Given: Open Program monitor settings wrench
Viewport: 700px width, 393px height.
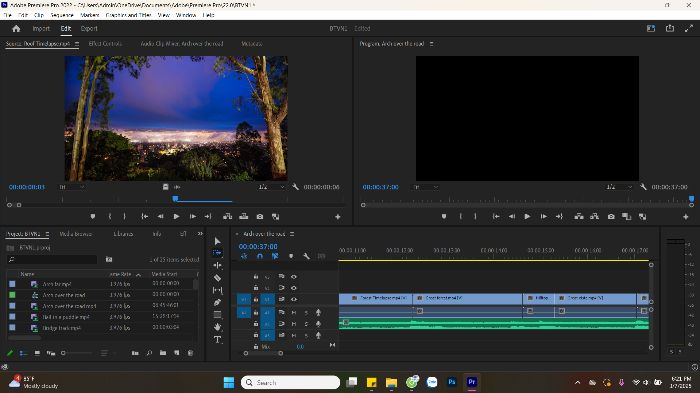Looking at the screenshot, I should point(643,187).
